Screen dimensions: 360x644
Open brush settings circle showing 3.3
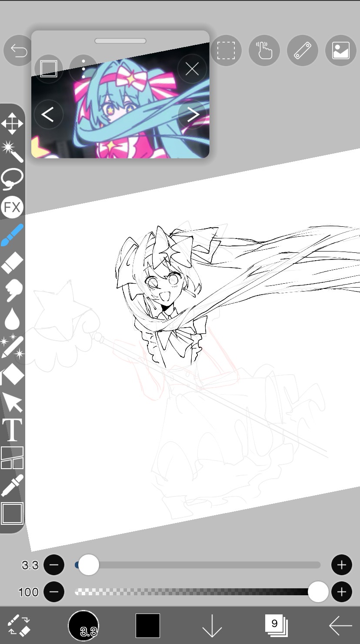click(83, 626)
